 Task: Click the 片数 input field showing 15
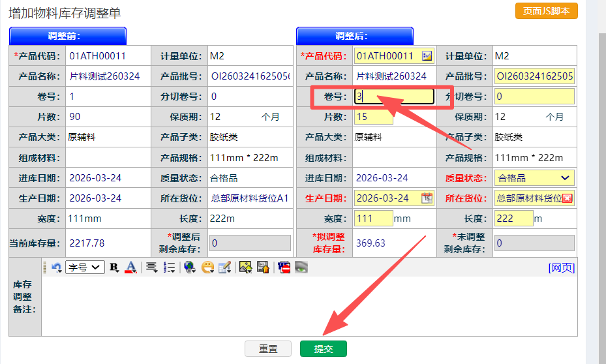(x=373, y=117)
